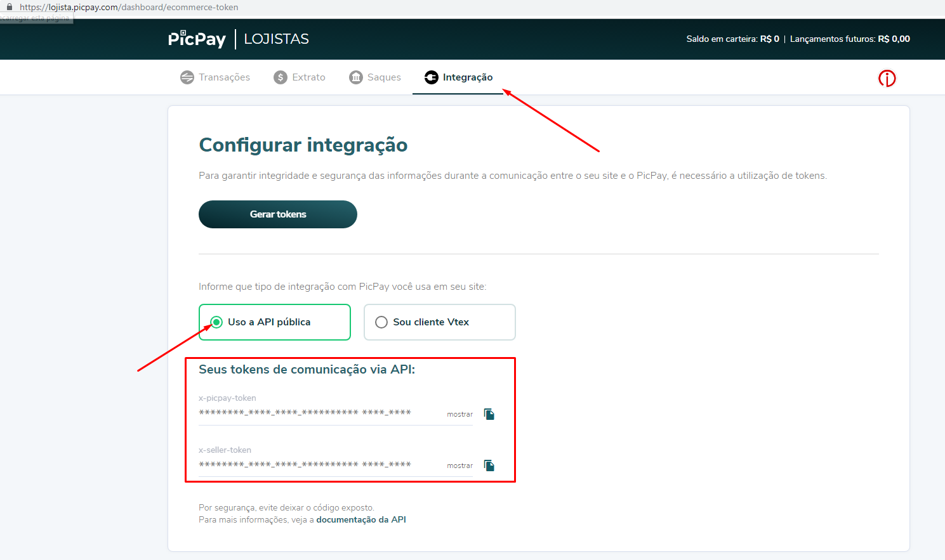Open the documentação da API link
The height and width of the screenshot is (560, 945).
coord(361,519)
